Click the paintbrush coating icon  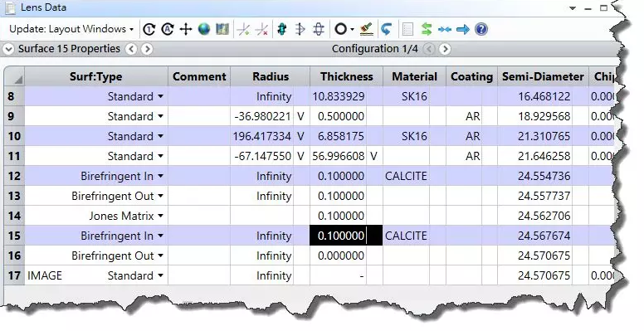pyautogui.click(x=366, y=29)
